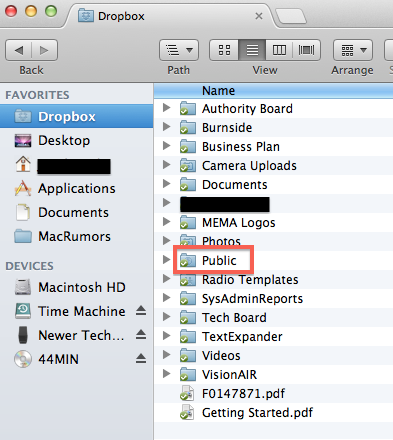Click the Applications icon in sidebar
Viewport: 393px width, 440px height.
(x=23, y=188)
